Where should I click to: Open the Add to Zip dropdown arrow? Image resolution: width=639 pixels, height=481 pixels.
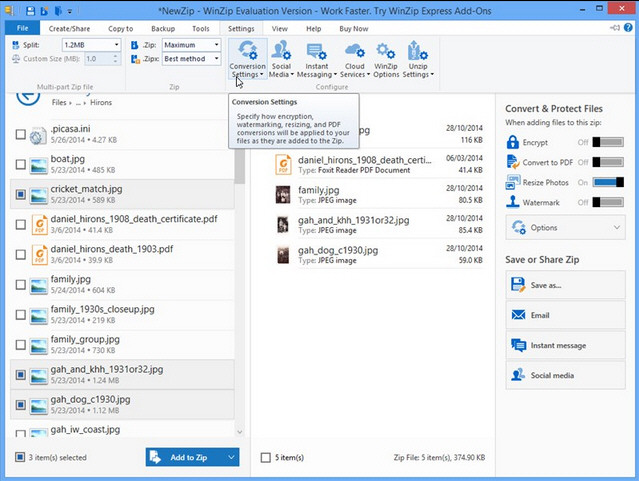(231, 457)
